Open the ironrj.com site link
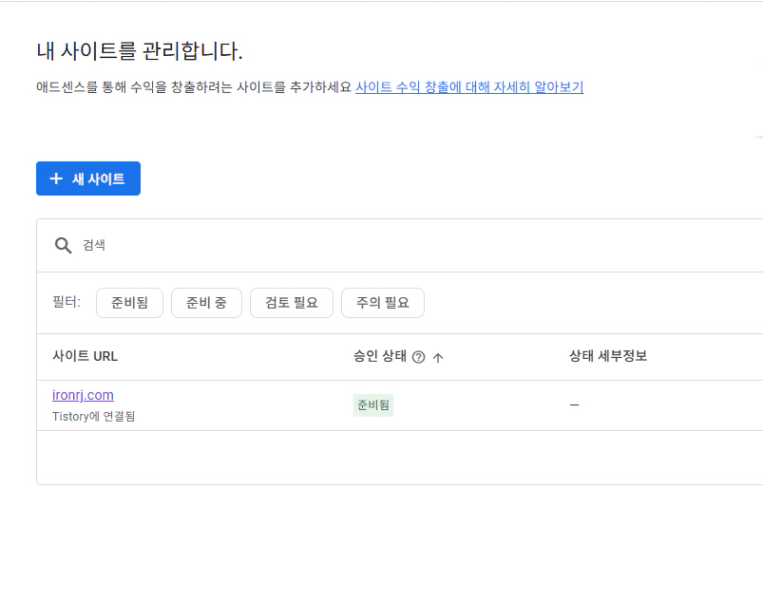Screen dimensions: 763x601 (83, 395)
